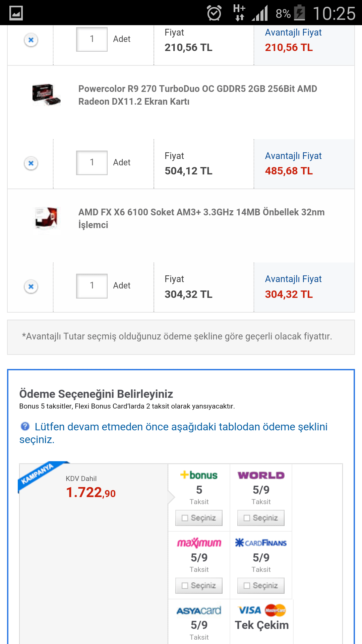
Task: Click the Adet quantity field for the graphics card
Action: click(92, 162)
